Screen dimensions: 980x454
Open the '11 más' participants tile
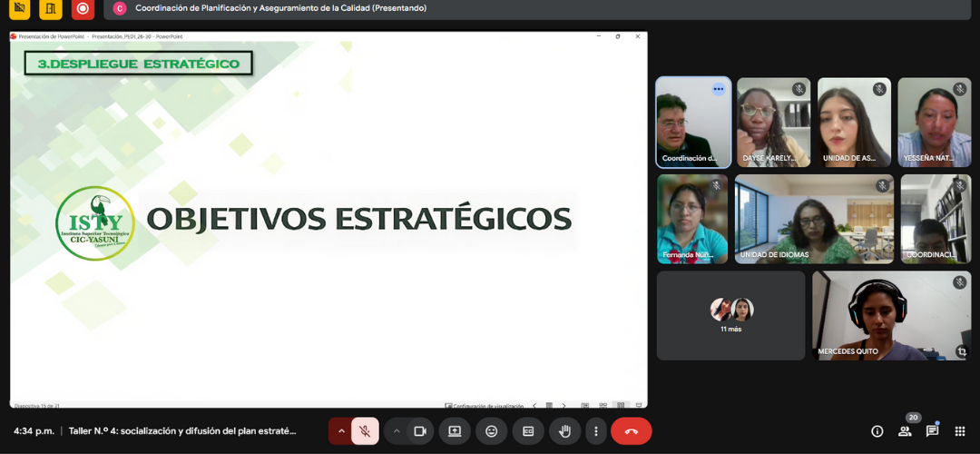tap(731, 315)
